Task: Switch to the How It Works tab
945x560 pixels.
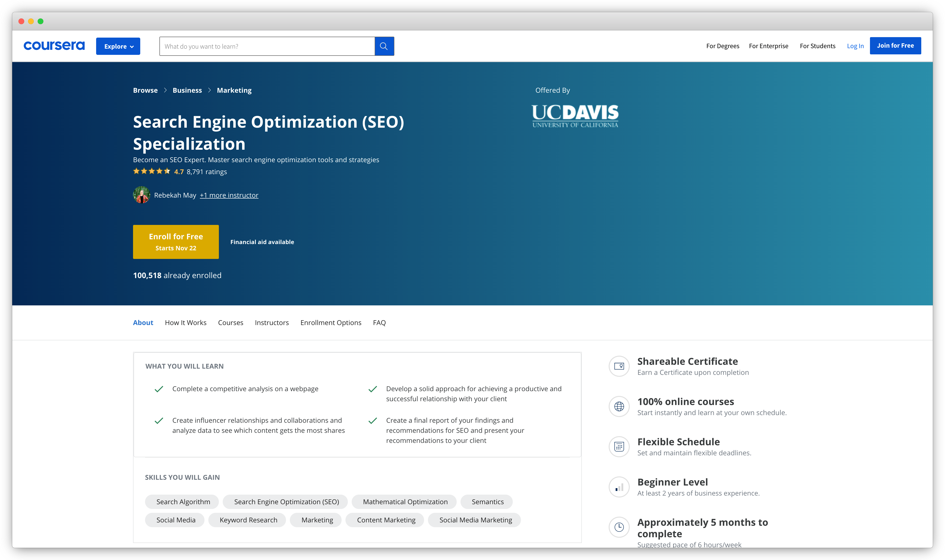Action: 186,323
